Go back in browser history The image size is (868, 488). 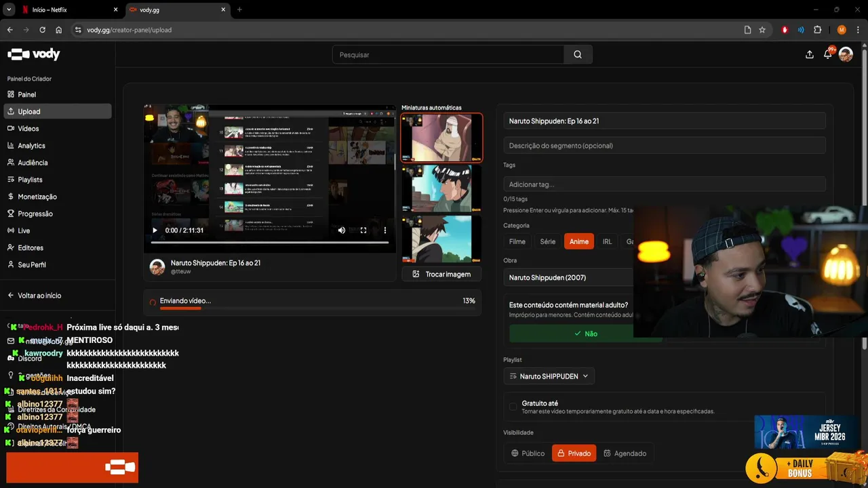[9, 30]
